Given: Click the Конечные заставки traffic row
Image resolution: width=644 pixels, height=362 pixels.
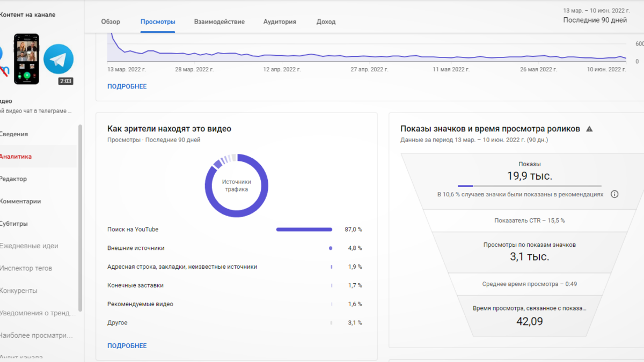Looking at the screenshot, I should tap(235, 285).
